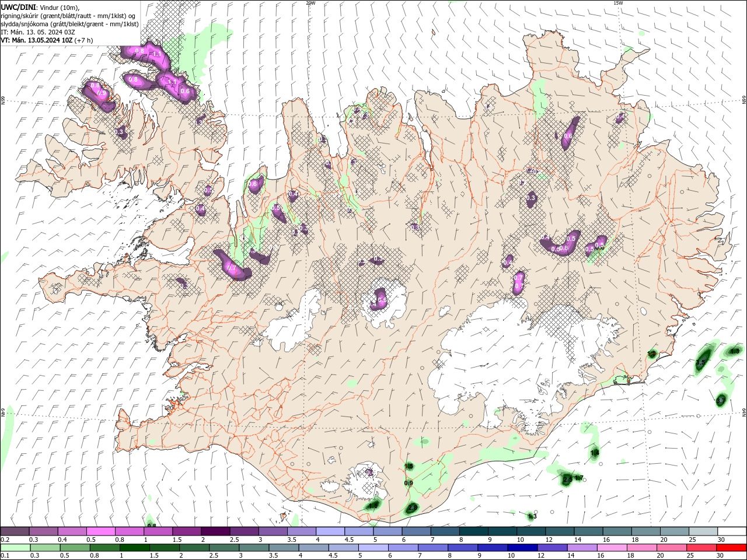747x560 pixels.
Task: Click the '2.3' rain value on the south coast
Action: (x=412, y=508)
